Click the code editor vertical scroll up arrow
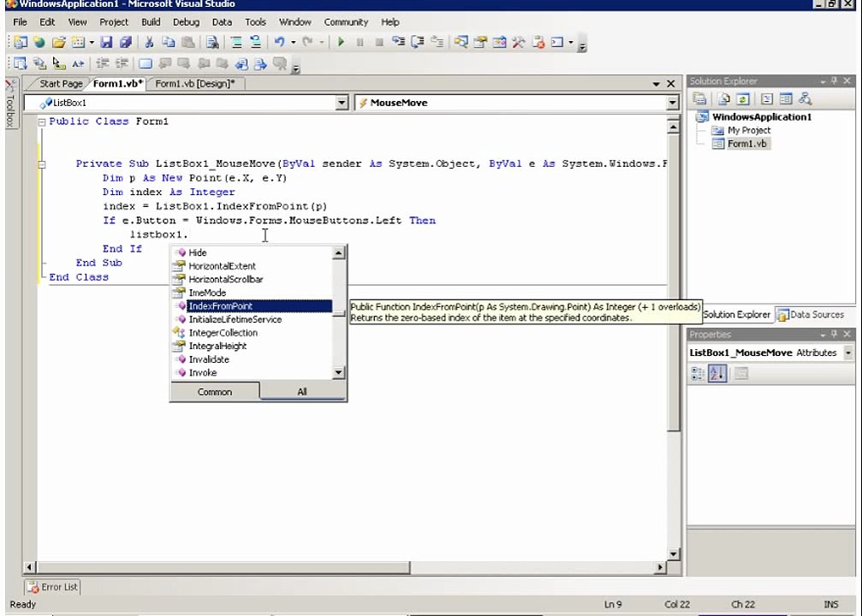 (x=673, y=127)
